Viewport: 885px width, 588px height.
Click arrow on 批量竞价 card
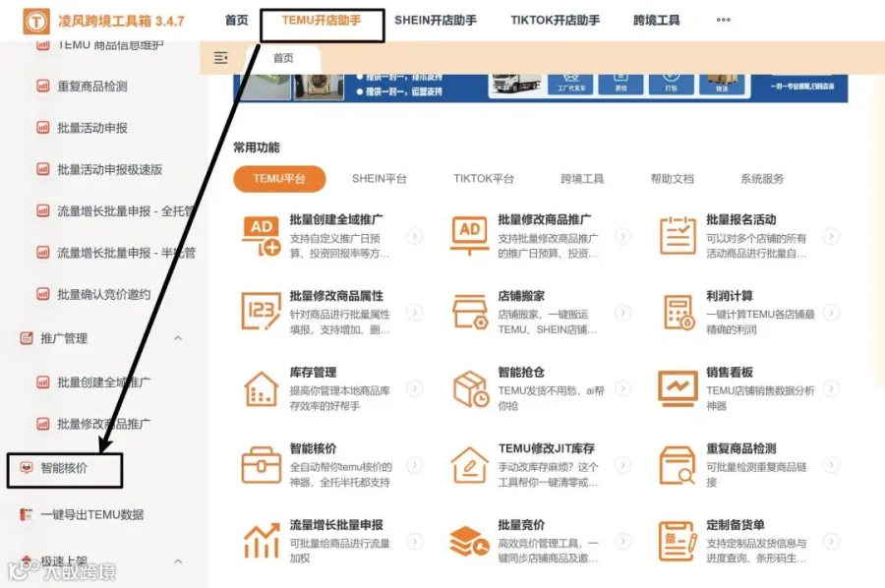coord(623,541)
